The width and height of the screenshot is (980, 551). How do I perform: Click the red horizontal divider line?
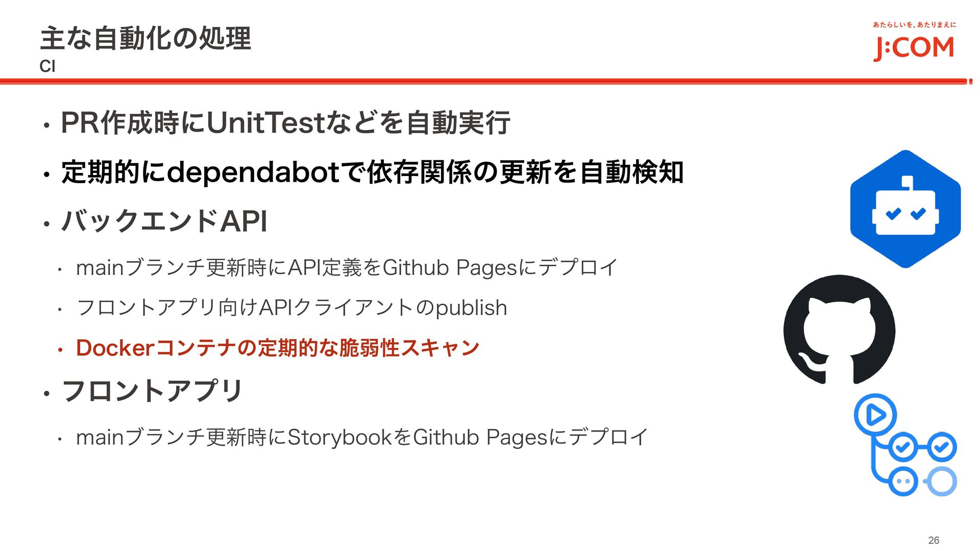click(x=485, y=81)
